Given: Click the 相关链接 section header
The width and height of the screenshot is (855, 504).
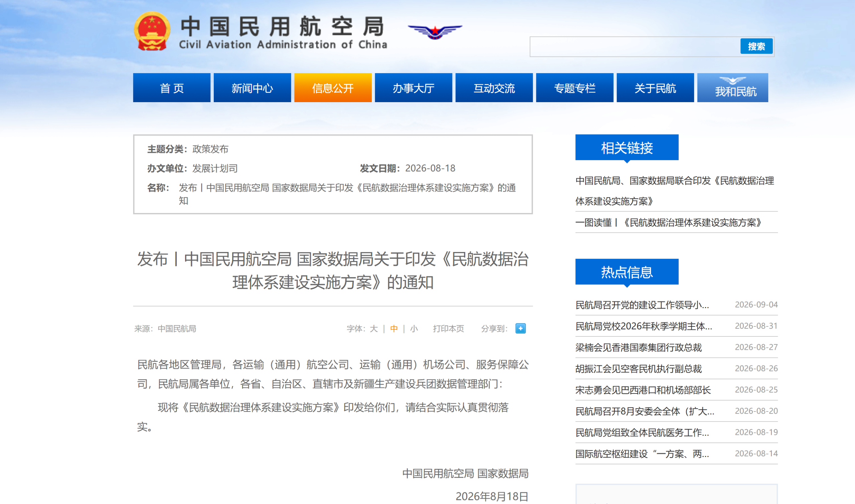Looking at the screenshot, I should click(627, 148).
